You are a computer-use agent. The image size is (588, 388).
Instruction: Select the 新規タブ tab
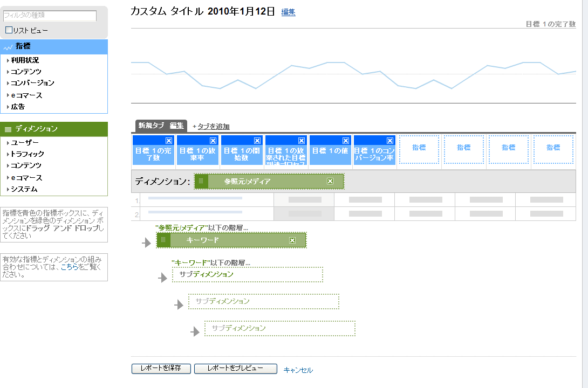pyautogui.click(x=151, y=126)
